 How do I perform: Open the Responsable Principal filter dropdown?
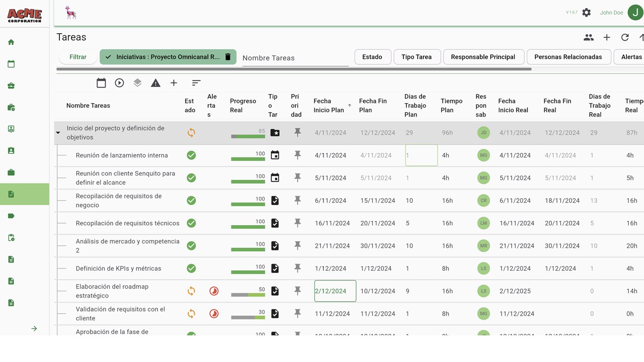[483, 57]
